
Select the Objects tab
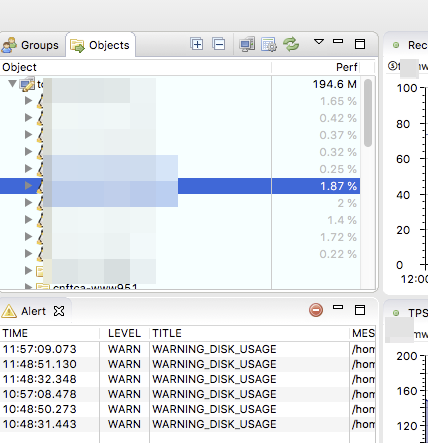pyautogui.click(x=100, y=45)
